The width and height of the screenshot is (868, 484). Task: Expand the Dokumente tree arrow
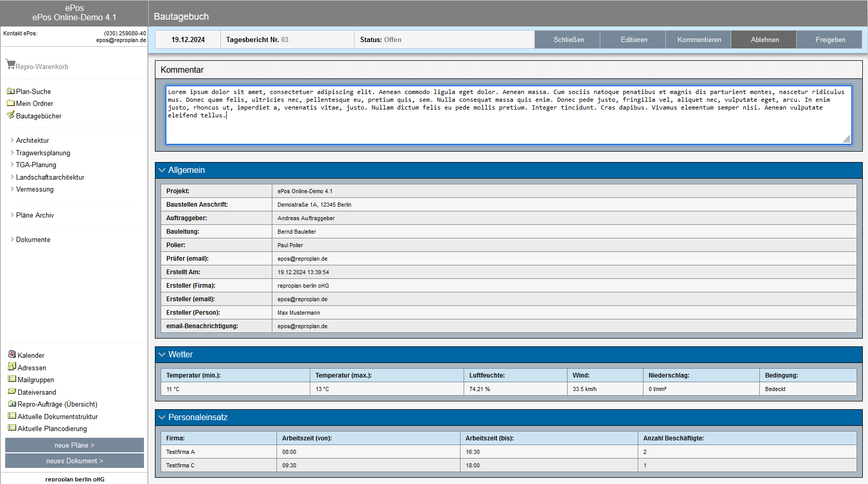(12, 239)
